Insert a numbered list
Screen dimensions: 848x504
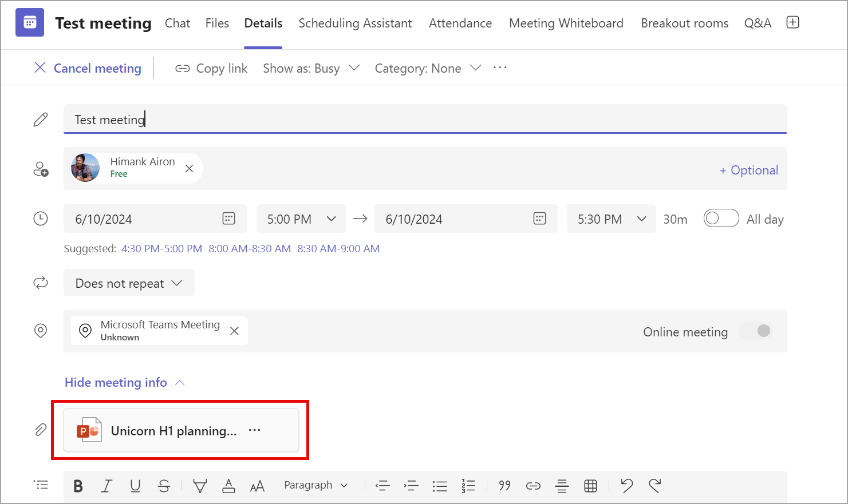point(468,486)
